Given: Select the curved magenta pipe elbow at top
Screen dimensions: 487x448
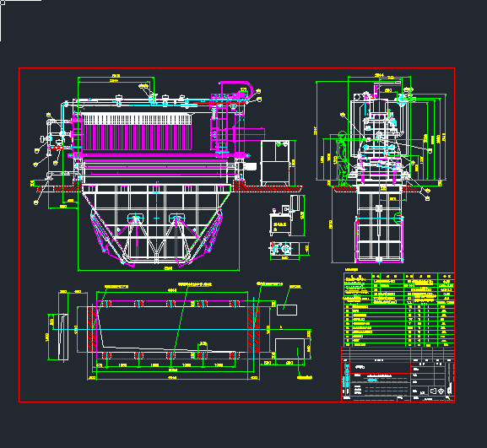Looking at the screenshot, I should click(237, 87).
